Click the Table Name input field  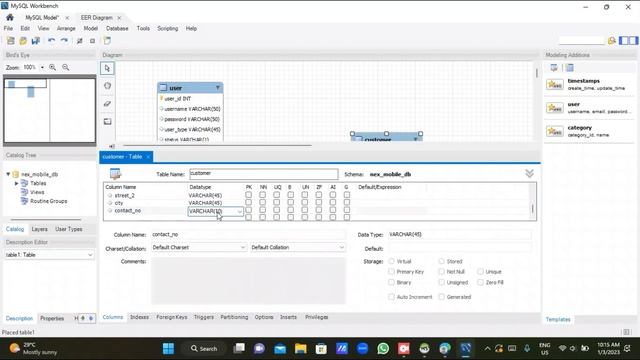(x=264, y=174)
